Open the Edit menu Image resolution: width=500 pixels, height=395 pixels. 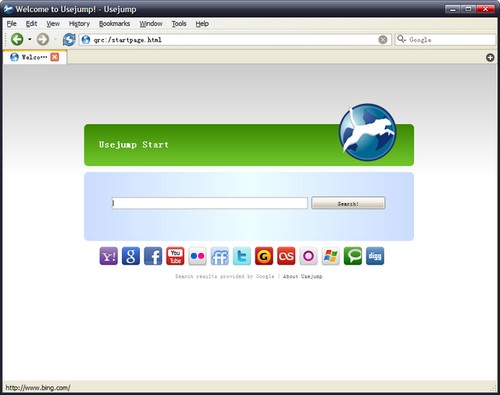[x=31, y=24]
